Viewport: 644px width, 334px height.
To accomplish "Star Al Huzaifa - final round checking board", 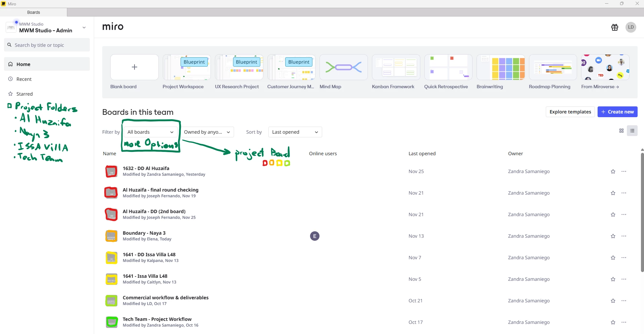I will tap(613, 193).
